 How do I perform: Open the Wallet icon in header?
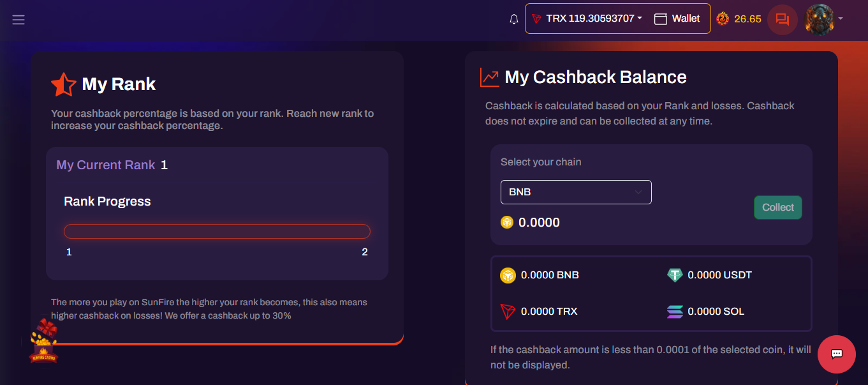pos(661,19)
